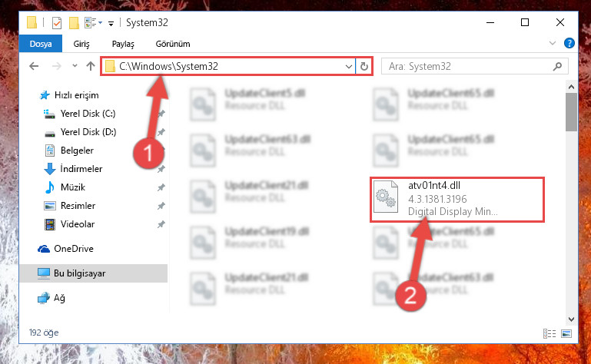This screenshot has height=364, width=591.
Task: Unpin Videolar from quick access
Action: pyautogui.click(x=161, y=224)
